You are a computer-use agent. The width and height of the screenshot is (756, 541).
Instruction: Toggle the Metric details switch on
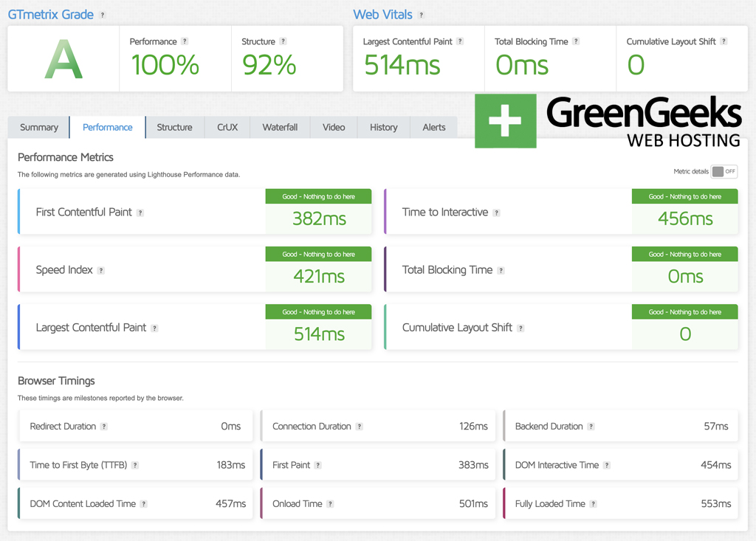click(x=724, y=172)
